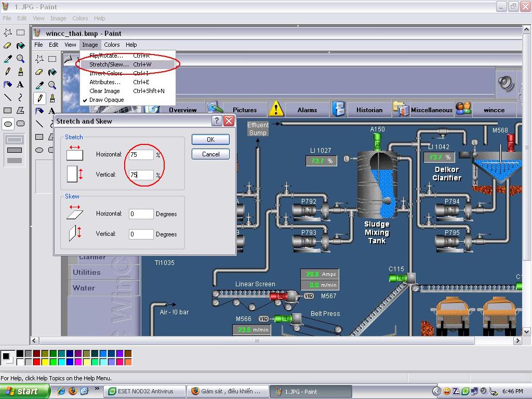The width and height of the screenshot is (532, 399).
Task: Choose the Polygon tool in the outermost left toolbox
Action: [20, 110]
